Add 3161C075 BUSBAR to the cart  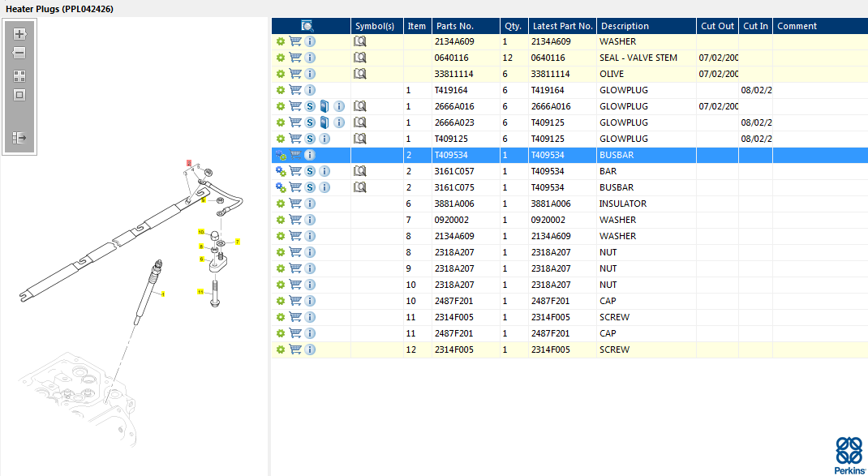pos(295,187)
